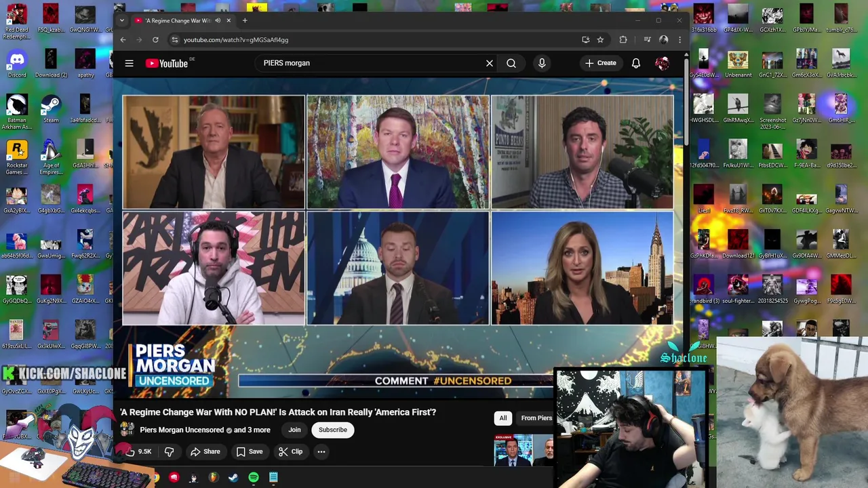Open the YouTube account avatar menu
The height and width of the screenshot is (488, 868).
click(x=663, y=63)
